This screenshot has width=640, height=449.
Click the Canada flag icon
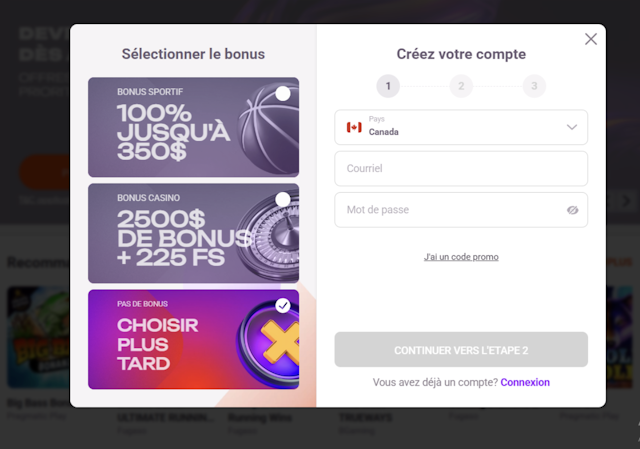pyautogui.click(x=354, y=127)
